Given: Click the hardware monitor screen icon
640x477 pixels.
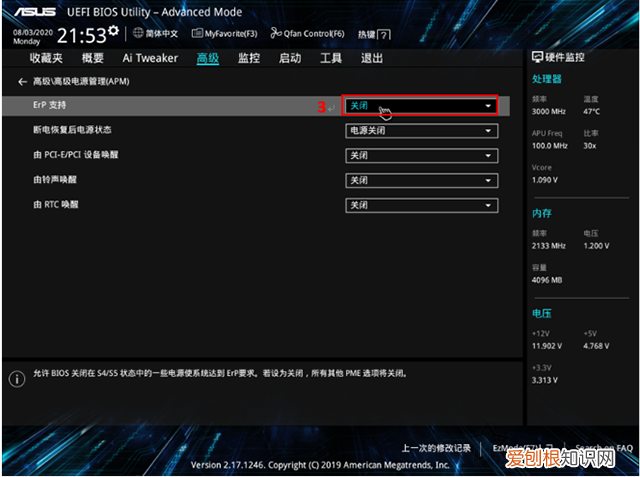Looking at the screenshot, I should [x=537, y=57].
